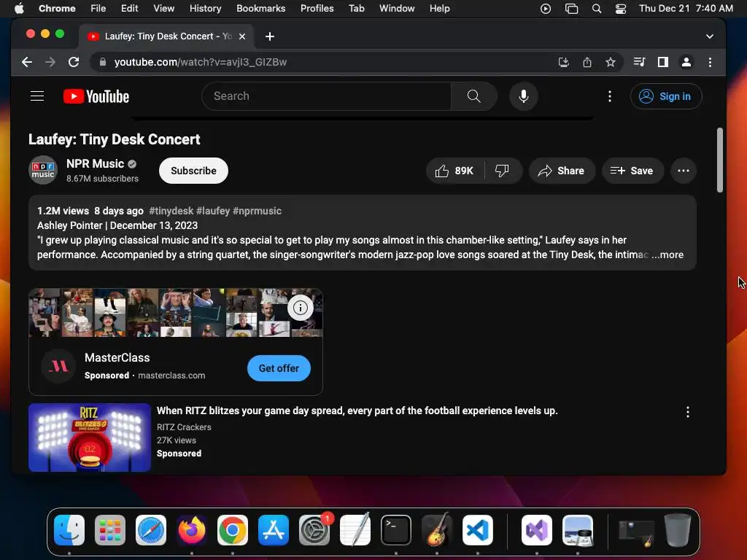Share this page from address bar
The image size is (747, 560).
coord(587,62)
